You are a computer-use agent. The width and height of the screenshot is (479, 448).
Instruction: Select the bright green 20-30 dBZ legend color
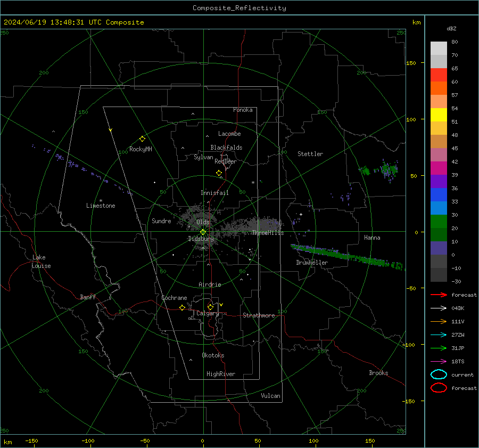(x=439, y=222)
